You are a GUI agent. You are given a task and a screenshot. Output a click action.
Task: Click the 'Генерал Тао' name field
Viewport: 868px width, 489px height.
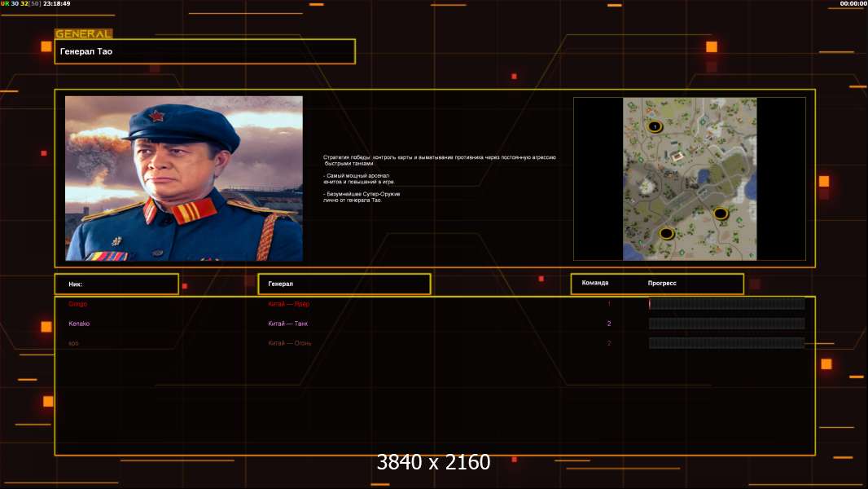coord(205,51)
